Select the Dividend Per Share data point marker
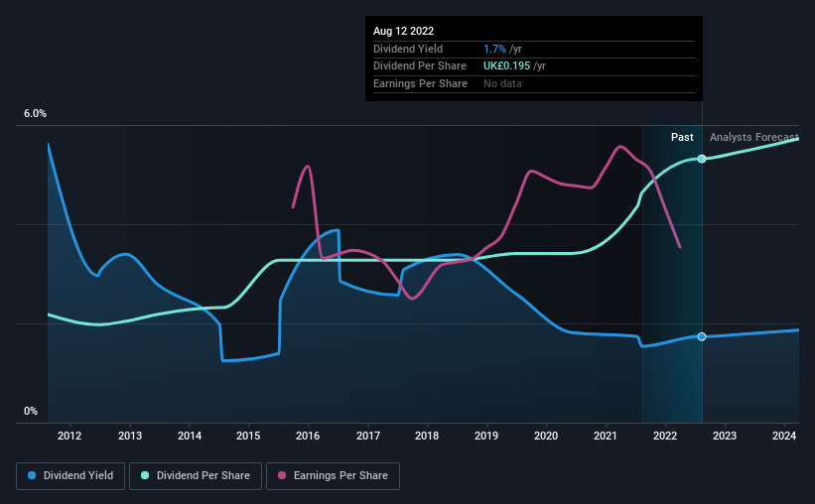The image size is (815, 504). point(702,159)
